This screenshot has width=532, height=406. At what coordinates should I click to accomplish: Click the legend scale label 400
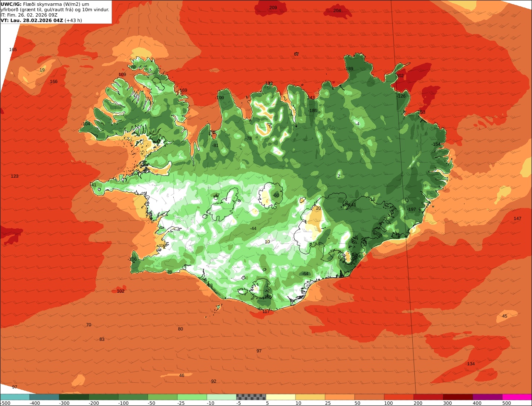477,403
